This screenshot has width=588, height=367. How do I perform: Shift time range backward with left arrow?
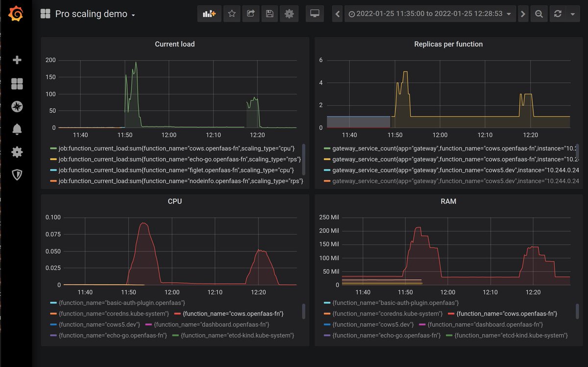pos(337,14)
